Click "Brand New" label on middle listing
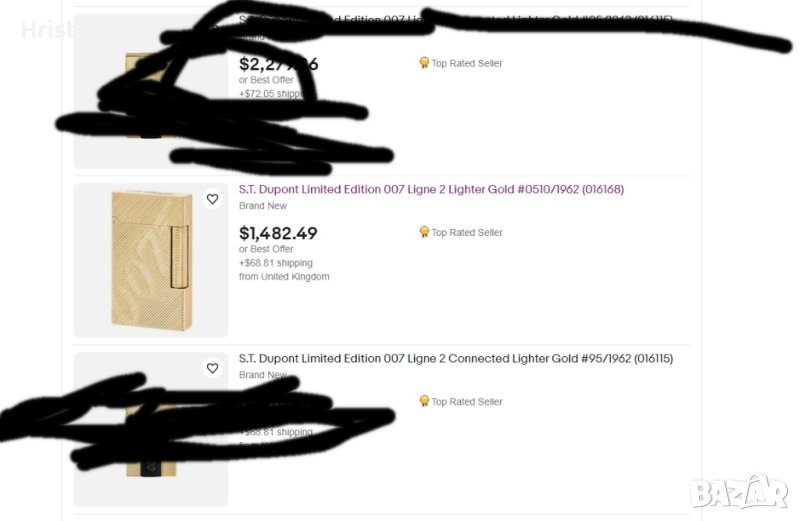This screenshot has height=521, width=800. (x=263, y=206)
